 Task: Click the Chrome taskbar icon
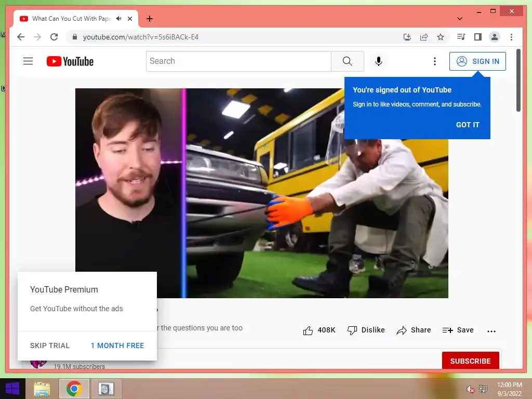pos(74,389)
